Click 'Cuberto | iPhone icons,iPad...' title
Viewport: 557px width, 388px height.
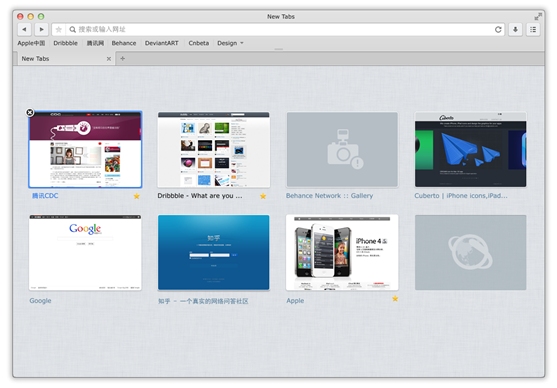(x=461, y=196)
